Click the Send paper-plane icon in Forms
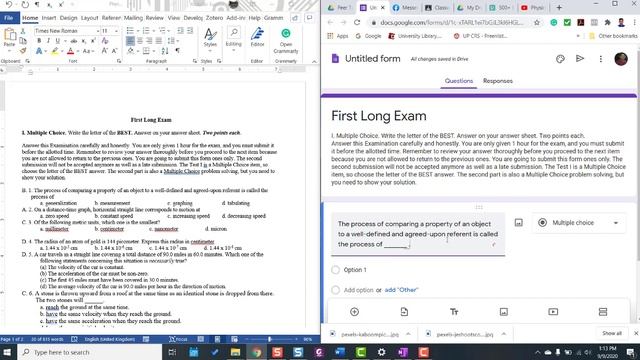Image resolution: width=640 pixels, height=360 pixels. click(580, 59)
